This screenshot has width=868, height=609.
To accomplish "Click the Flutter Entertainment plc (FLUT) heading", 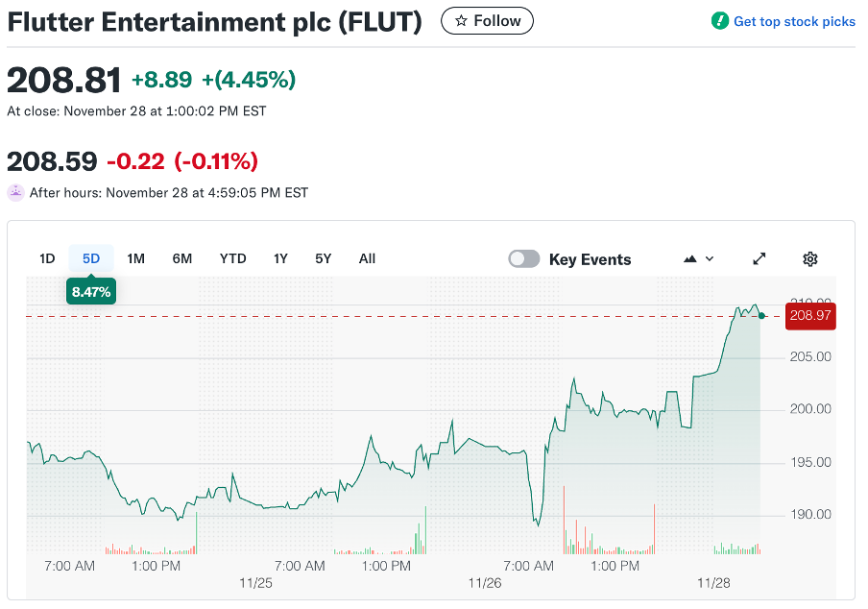I will (x=215, y=21).
